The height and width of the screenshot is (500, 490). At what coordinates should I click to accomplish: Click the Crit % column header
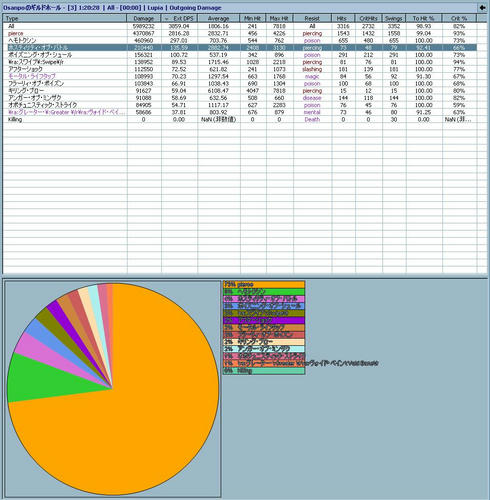click(459, 18)
